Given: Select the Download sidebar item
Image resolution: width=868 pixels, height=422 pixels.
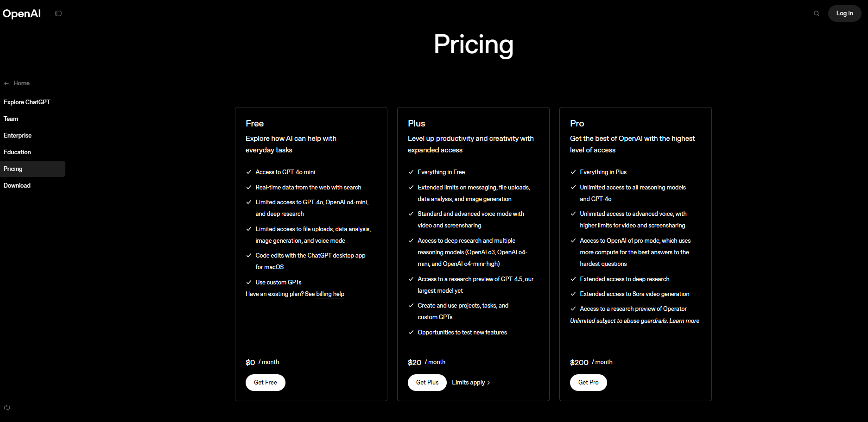Looking at the screenshot, I should (17, 185).
